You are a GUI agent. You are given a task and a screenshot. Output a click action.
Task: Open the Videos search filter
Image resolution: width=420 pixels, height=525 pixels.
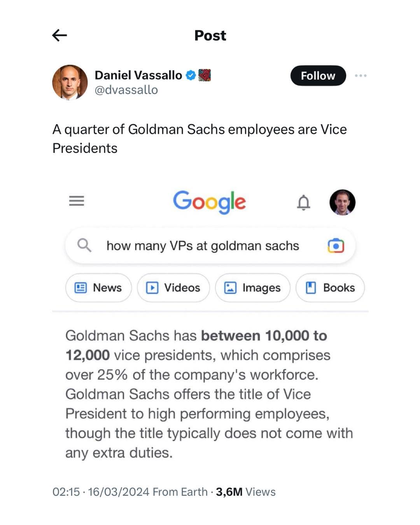coord(173,288)
